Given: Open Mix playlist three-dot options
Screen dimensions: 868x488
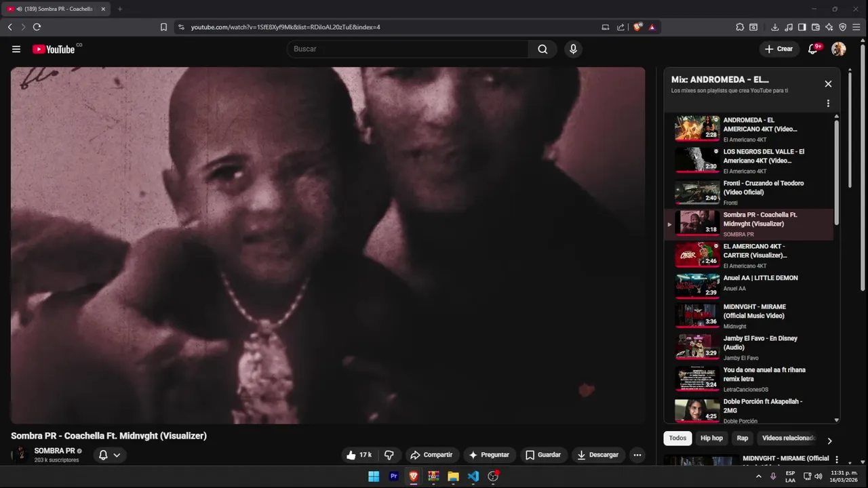Looking at the screenshot, I should coord(828,104).
